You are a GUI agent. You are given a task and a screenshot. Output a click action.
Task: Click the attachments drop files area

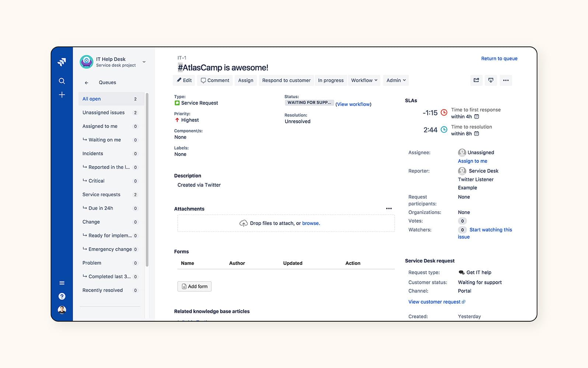click(286, 223)
